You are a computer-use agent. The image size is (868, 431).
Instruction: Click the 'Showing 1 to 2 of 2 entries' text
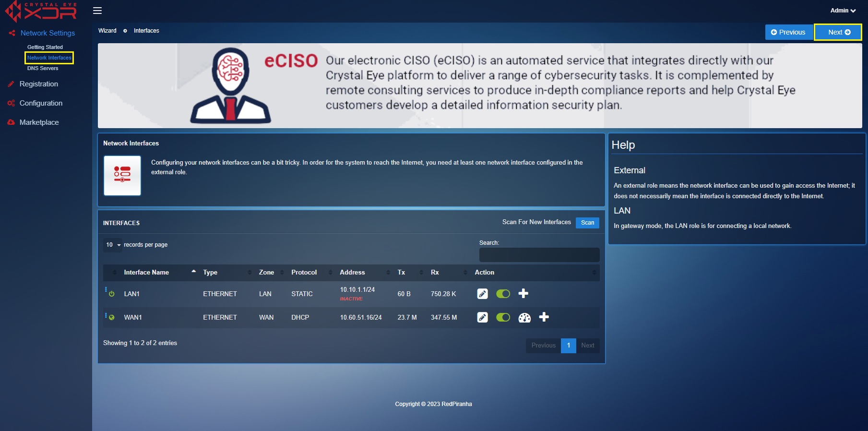tap(140, 343)
